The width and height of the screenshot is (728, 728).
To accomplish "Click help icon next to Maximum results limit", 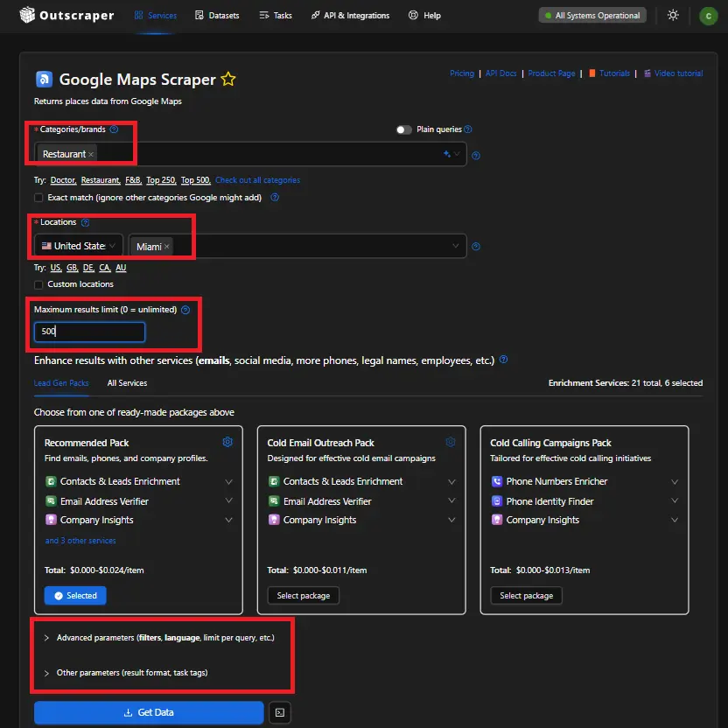I will pos(185,310).
